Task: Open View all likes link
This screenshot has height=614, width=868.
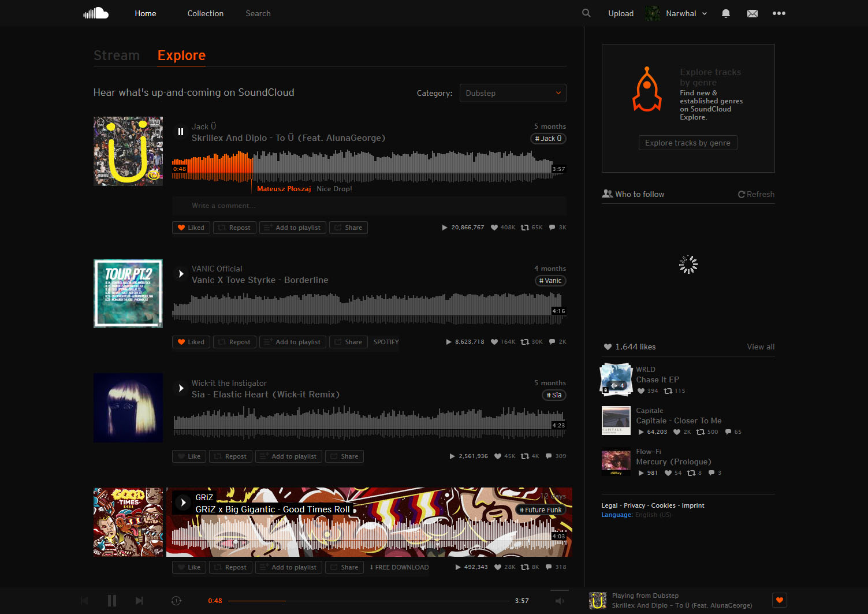Action: (760, 347)
